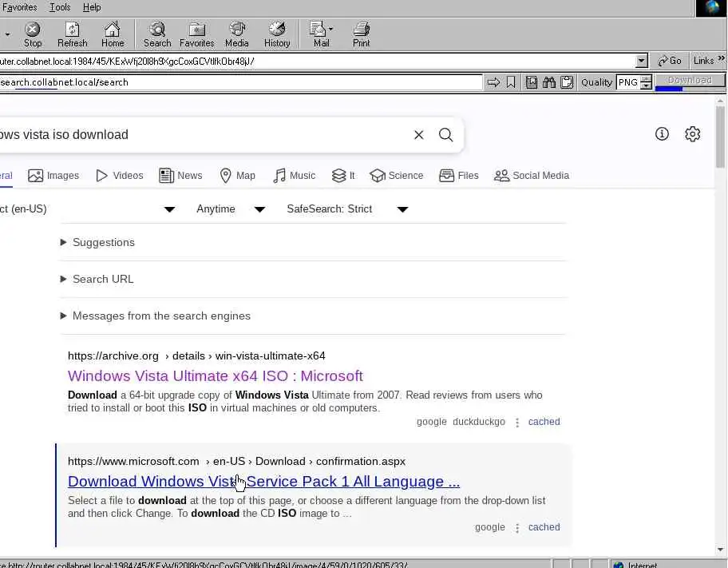This screenshot has width=728, height=568.
Task: Switch to the Social Media tab
Action: (x=532, y=176)
